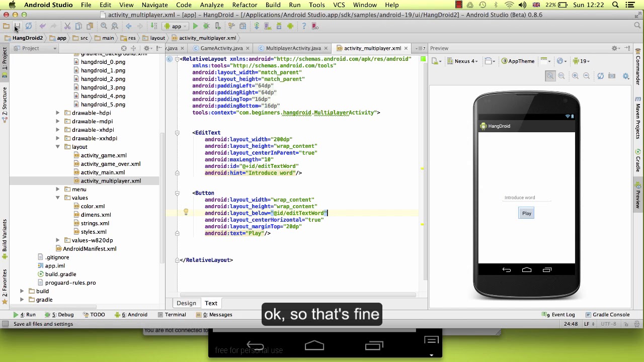Expand the menu folder
Viewport: 644px width, 362px height.
click(58, 190)
